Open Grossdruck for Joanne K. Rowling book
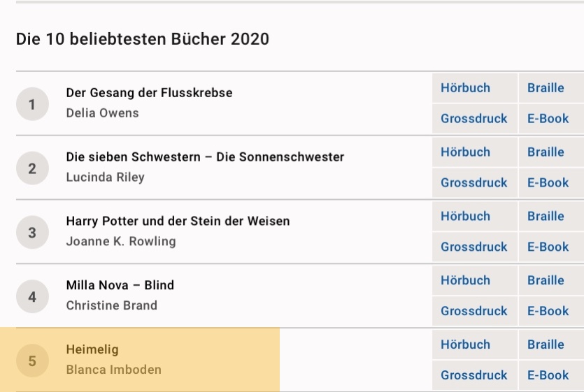Screen dimensions: 584x392 (474, 247)
